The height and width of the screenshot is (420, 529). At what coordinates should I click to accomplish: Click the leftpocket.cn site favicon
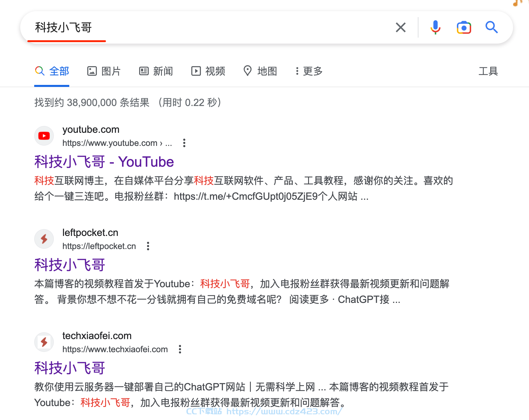pos(44,239)
